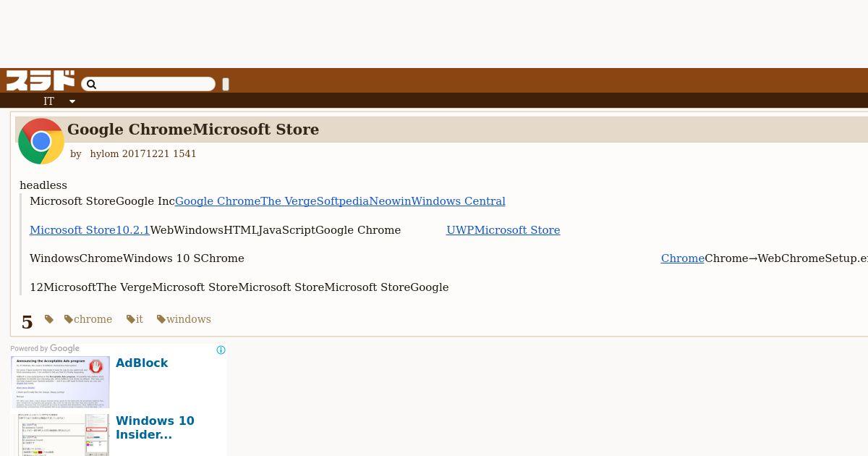868x456 pixels.
Task: Click the date text 20171221 1541
Action: click(x=159, y=154)
